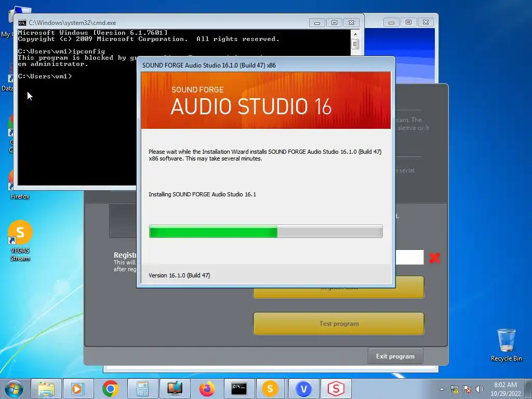Launch Firefox from the taskbar

tap(207, 389)
